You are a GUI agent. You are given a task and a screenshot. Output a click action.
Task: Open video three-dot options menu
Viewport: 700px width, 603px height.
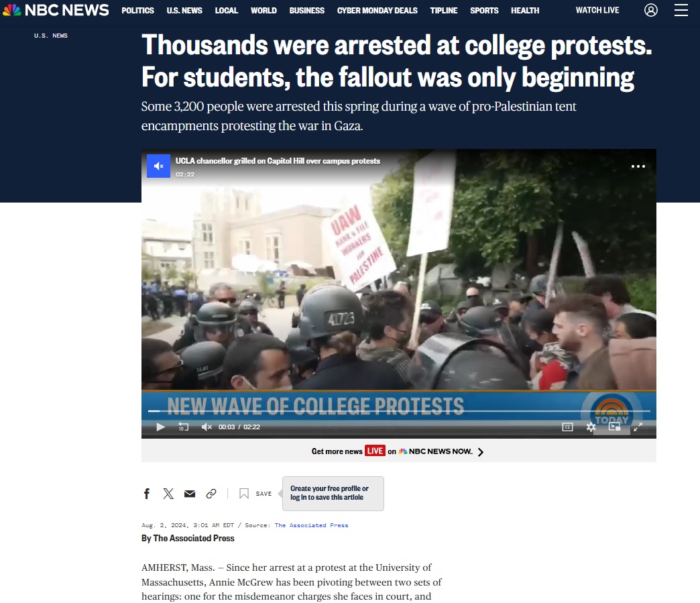[x=638, y=166]
